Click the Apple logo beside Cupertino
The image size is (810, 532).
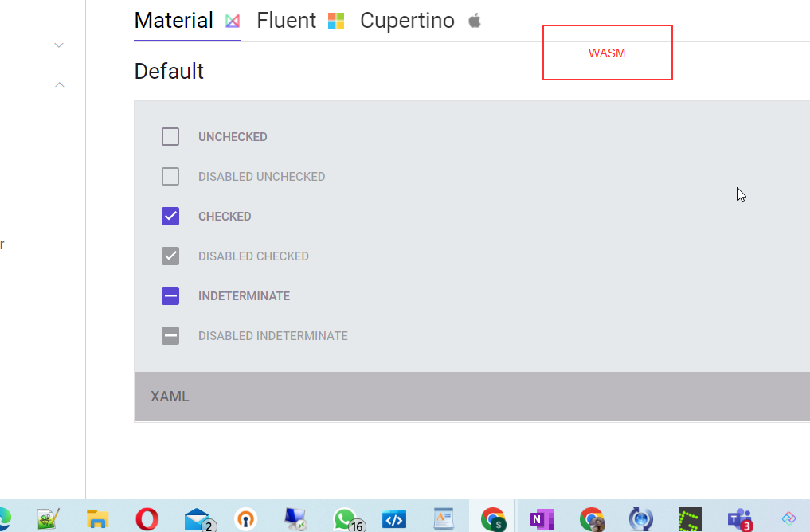473,20
